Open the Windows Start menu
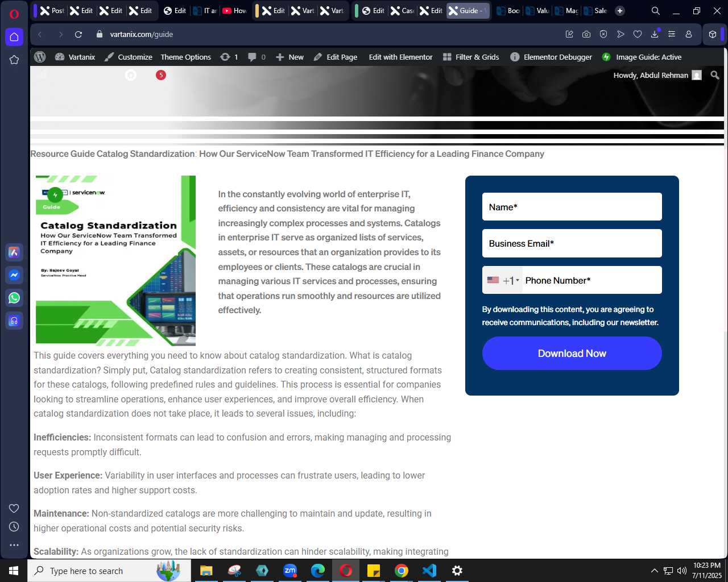 pos(14,571)
